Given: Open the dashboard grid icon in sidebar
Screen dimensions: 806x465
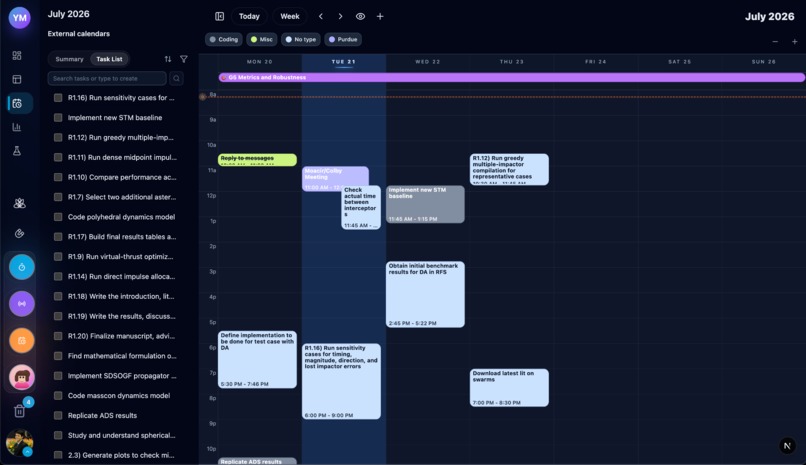Looking at the screenshot, I should (17, 55).
